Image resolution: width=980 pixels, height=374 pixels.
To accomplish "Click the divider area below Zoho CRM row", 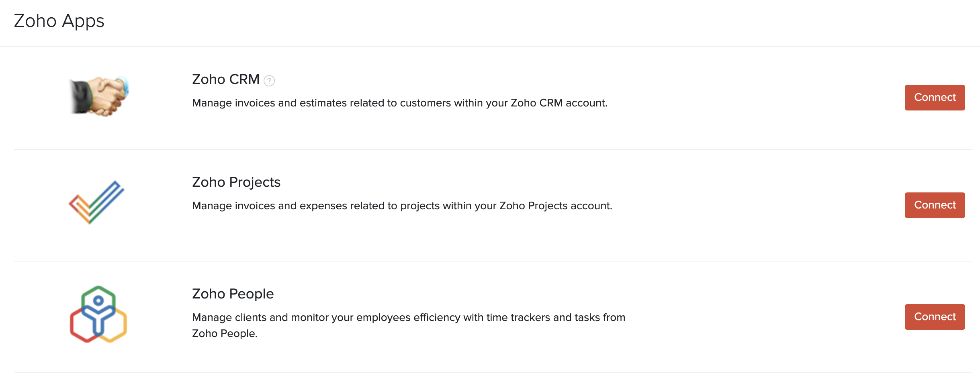I will pyautogui.click(x=490, y=149).
